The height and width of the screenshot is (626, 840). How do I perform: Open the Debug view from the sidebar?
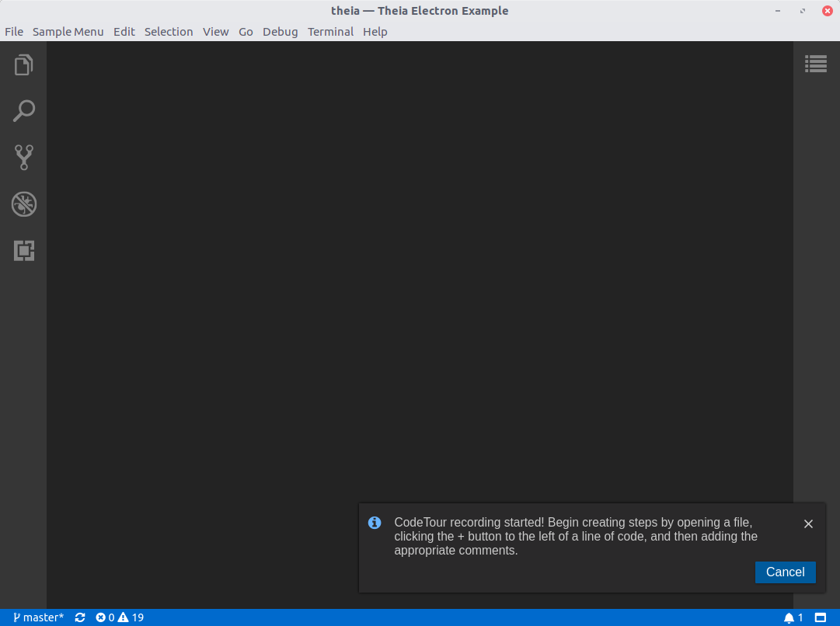click(23, 204)
